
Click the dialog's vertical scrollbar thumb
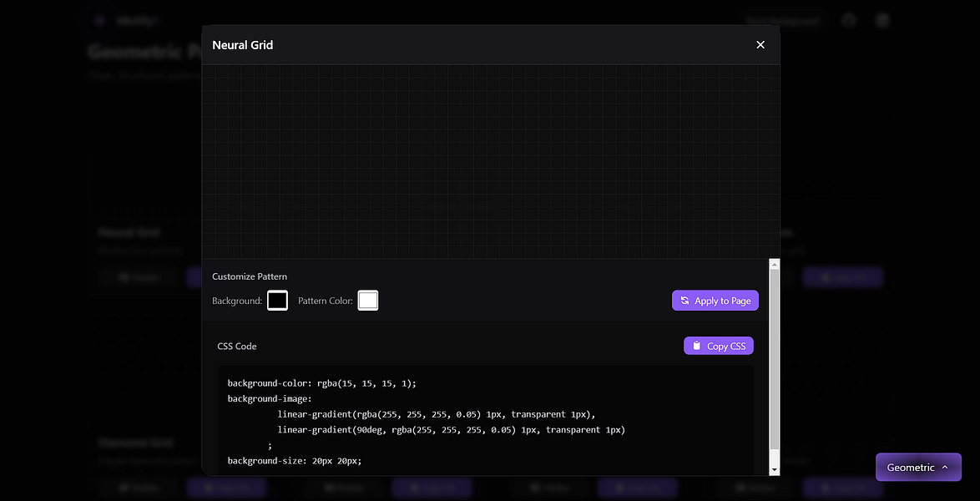pyautogui.click(x=775, y=360)
